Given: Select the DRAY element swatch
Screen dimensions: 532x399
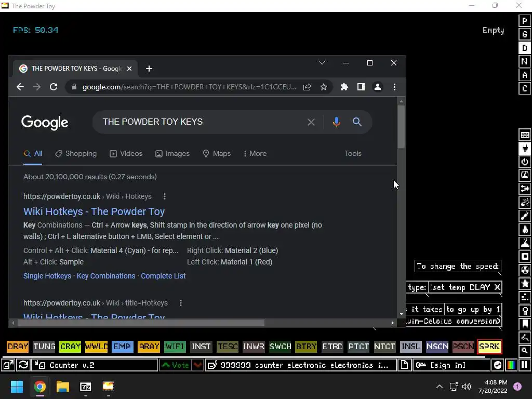Looking at the screenshot, I should point(18,347).
